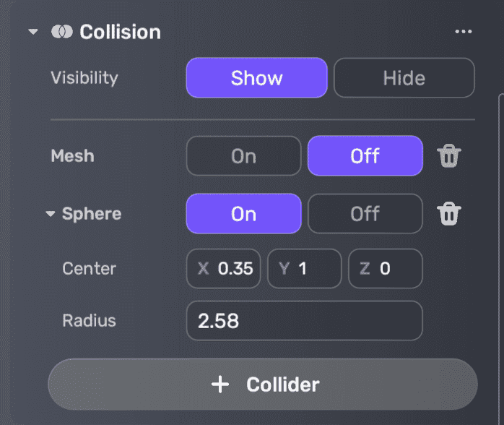The height and width of the screenshot is (425, 504).
Task: Enable the Sphere collider On option
Action: click(243, 214)
